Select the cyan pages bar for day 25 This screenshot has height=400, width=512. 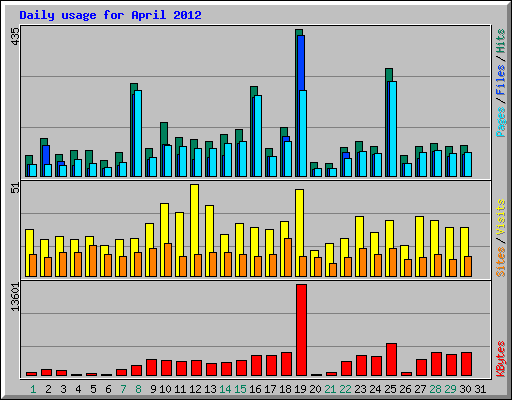[392, 129]
